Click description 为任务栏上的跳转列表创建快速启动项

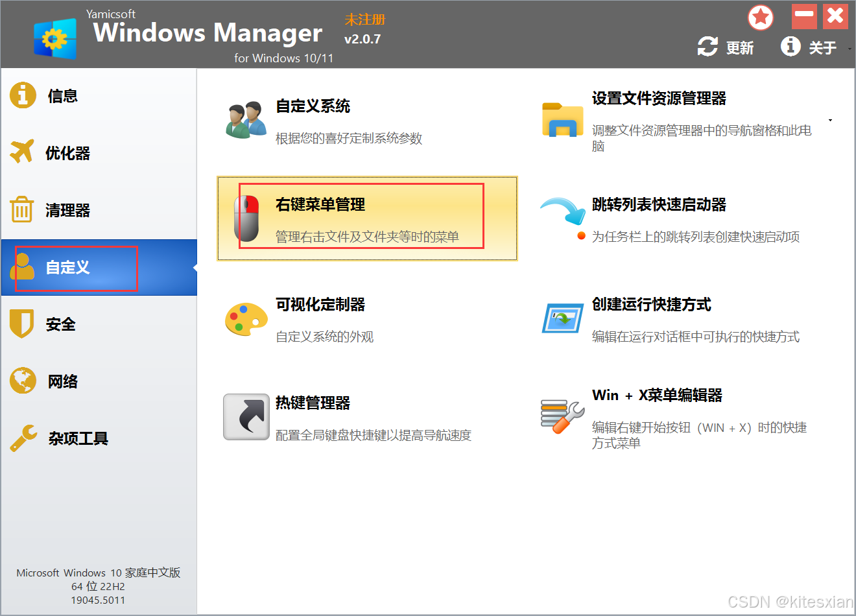696,237
